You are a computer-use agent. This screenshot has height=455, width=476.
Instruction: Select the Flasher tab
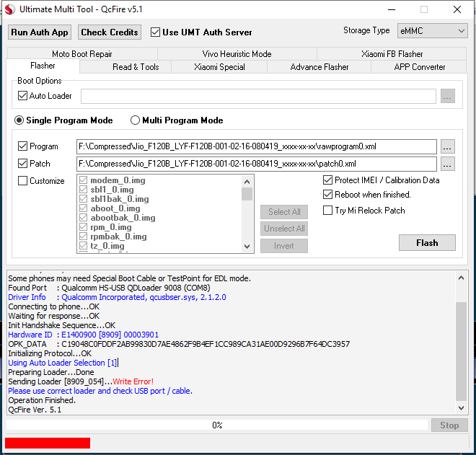coord(43,66)
